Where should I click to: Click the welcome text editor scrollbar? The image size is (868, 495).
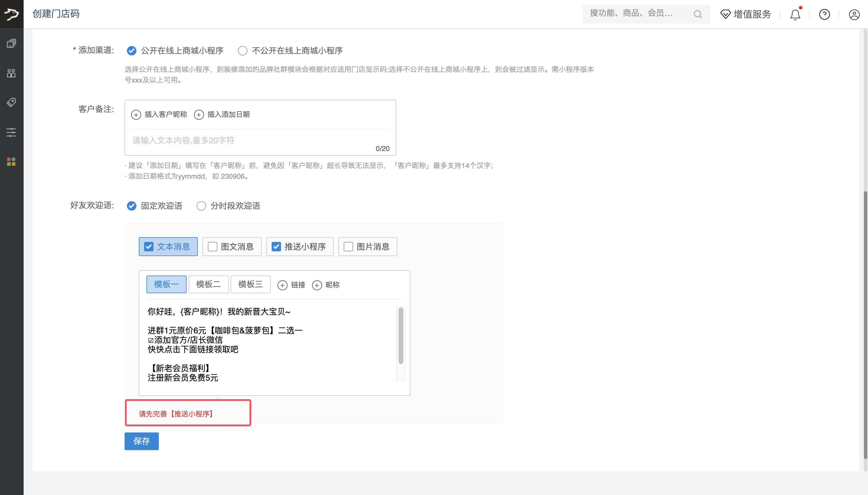[x=401, y=336]
